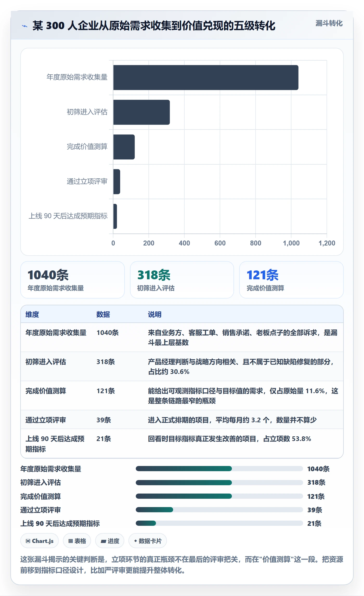The image size is (364, 596).
Task: Click the 318条 data card
Action: tap(182, 280)
